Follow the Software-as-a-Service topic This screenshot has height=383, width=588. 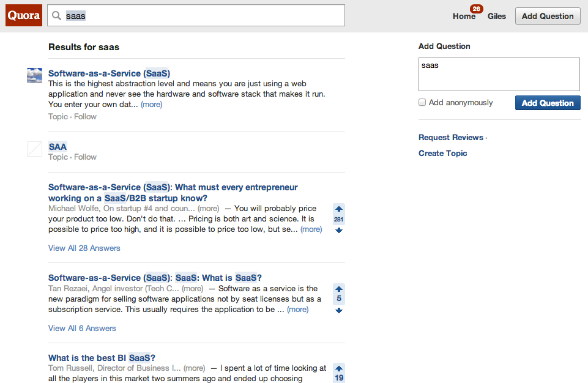[x=85, y=117]
